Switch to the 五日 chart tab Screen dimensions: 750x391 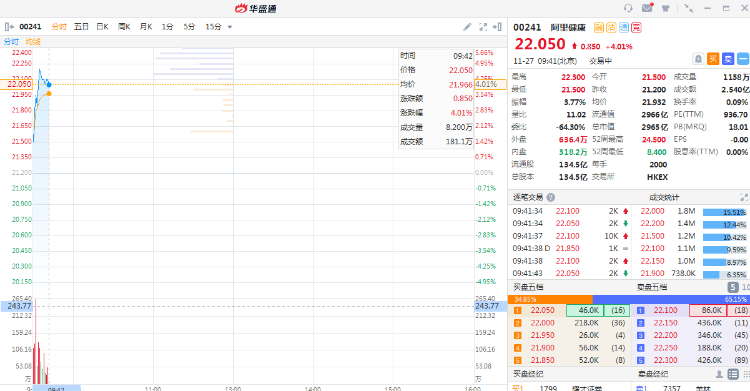[x=81, y=27]
